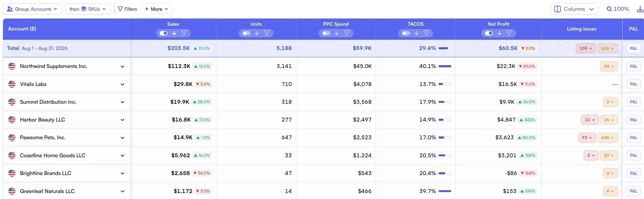Open the then SKUs dropdown
Screen dimensions: 644x199
click(x=88, y=9)
